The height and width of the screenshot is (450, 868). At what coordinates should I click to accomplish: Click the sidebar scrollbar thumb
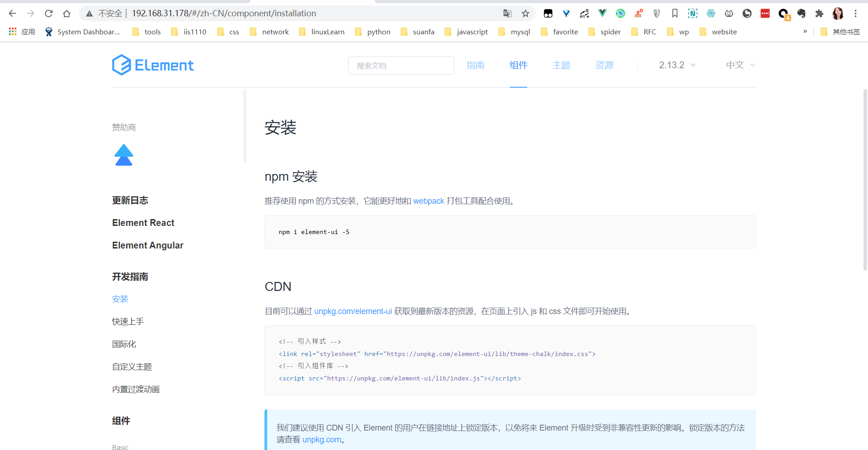245,126
